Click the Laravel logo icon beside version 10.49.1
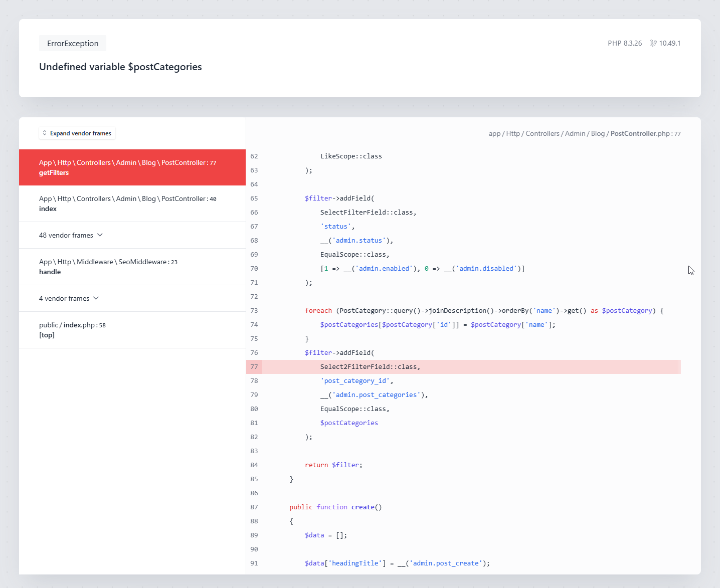This screenshot has height=588, width=720. point(653,43)
